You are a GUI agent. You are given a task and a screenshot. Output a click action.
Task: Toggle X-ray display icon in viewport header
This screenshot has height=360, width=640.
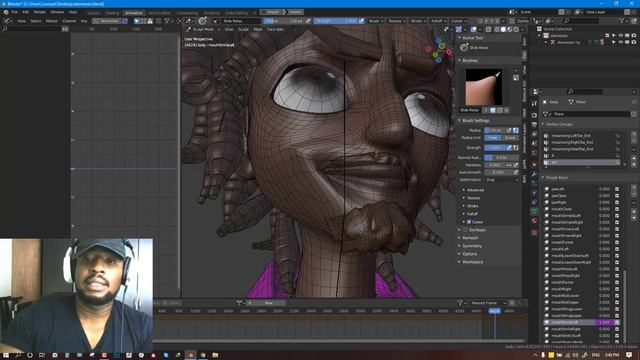coord(489,29)
